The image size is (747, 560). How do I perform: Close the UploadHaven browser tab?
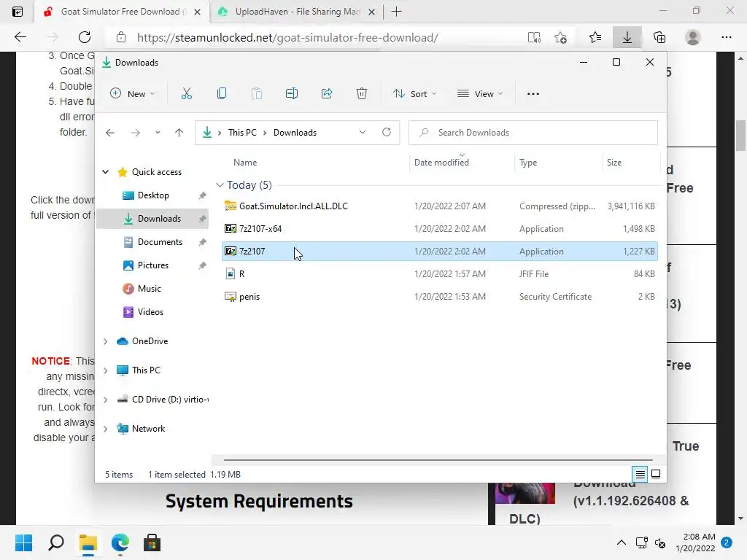tap(372, 12)
